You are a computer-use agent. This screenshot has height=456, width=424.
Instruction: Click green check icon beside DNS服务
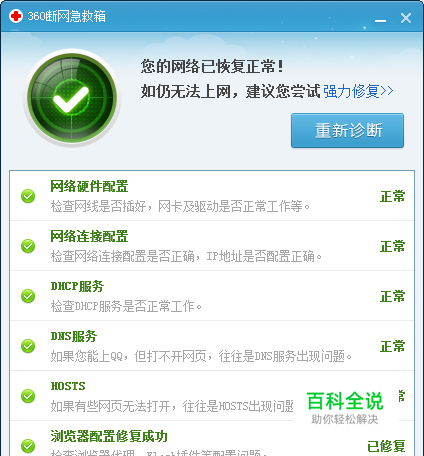coord(28,346)
